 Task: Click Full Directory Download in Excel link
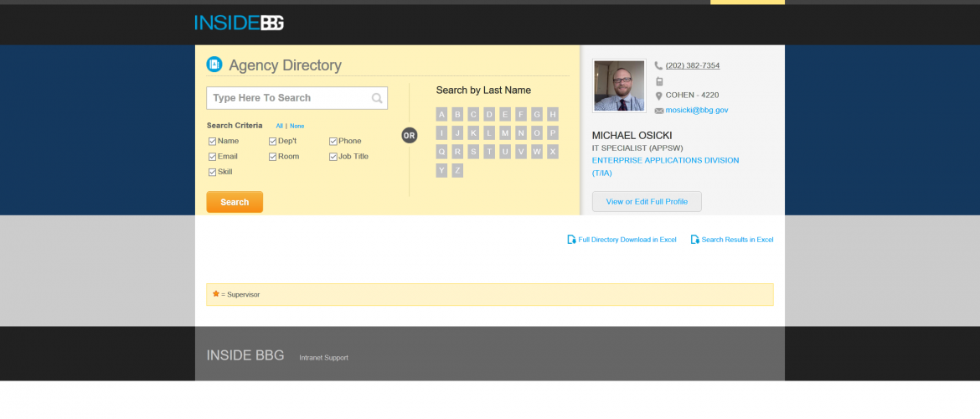point(627,240)
